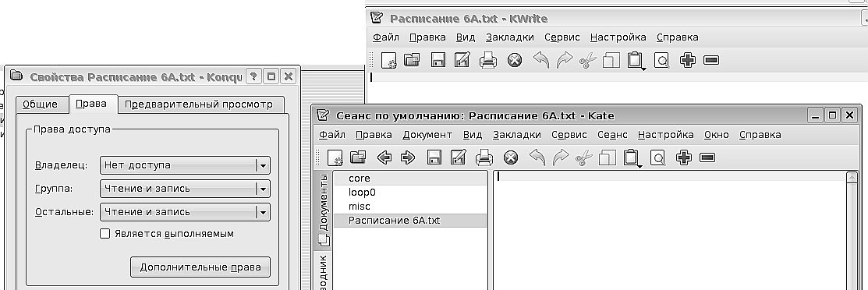Click the help '?' button in properties titlebar
The image size is (868, 290).
(x=253, y=76)
